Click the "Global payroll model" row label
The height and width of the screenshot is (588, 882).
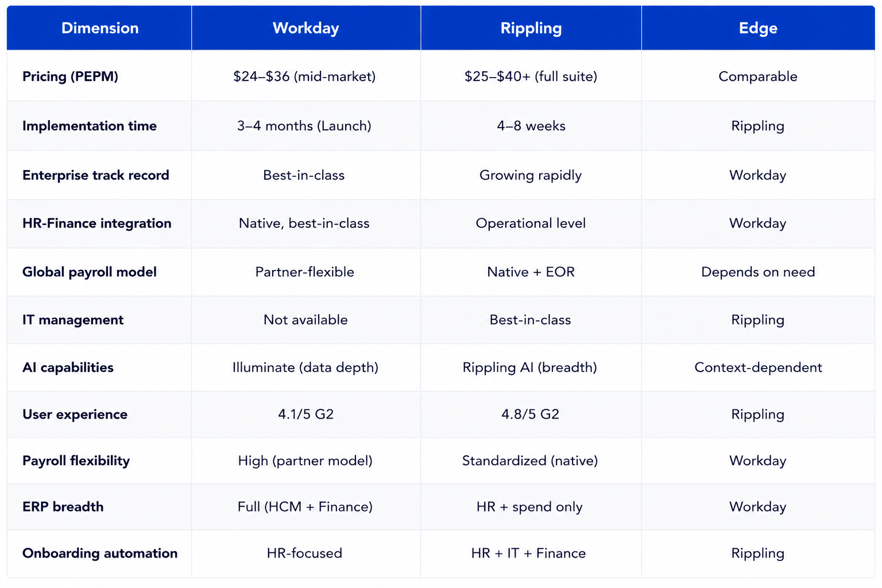click(90, 272)
